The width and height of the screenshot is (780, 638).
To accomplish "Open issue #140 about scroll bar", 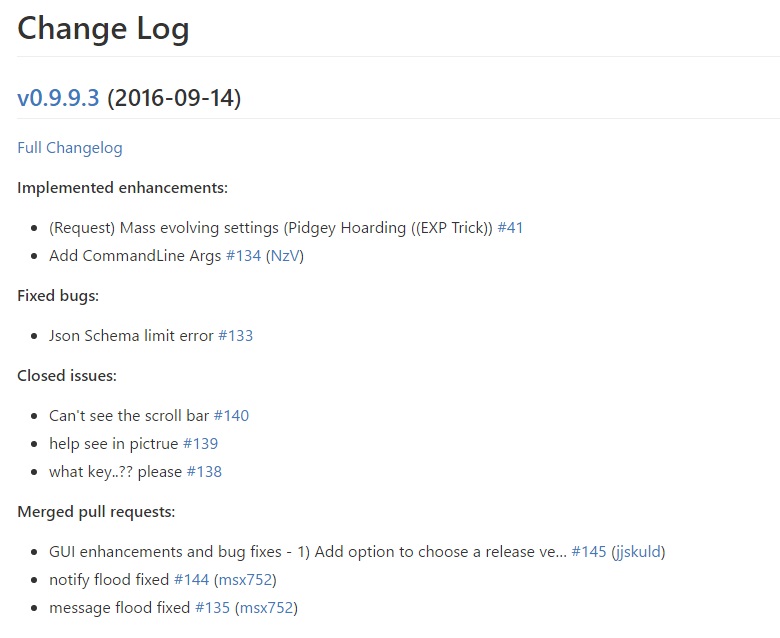I will [x=231, y=416].
